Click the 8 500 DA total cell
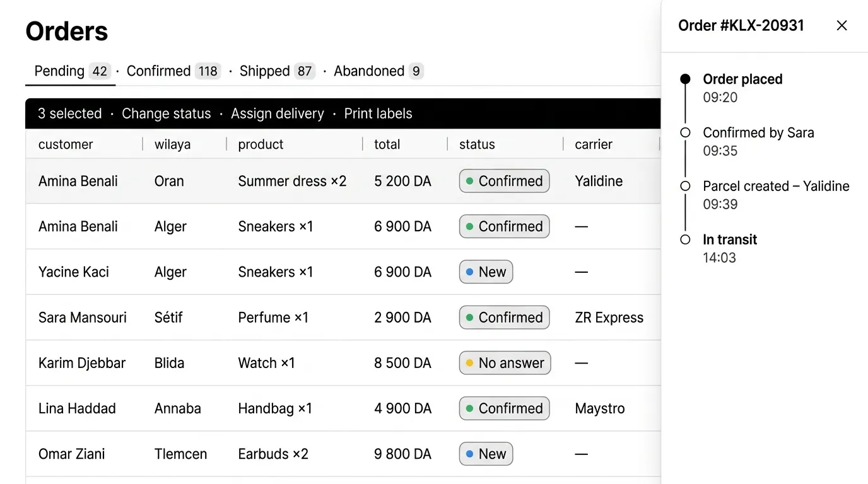This screenshot has height=484, width=868. tap(402, 363)
